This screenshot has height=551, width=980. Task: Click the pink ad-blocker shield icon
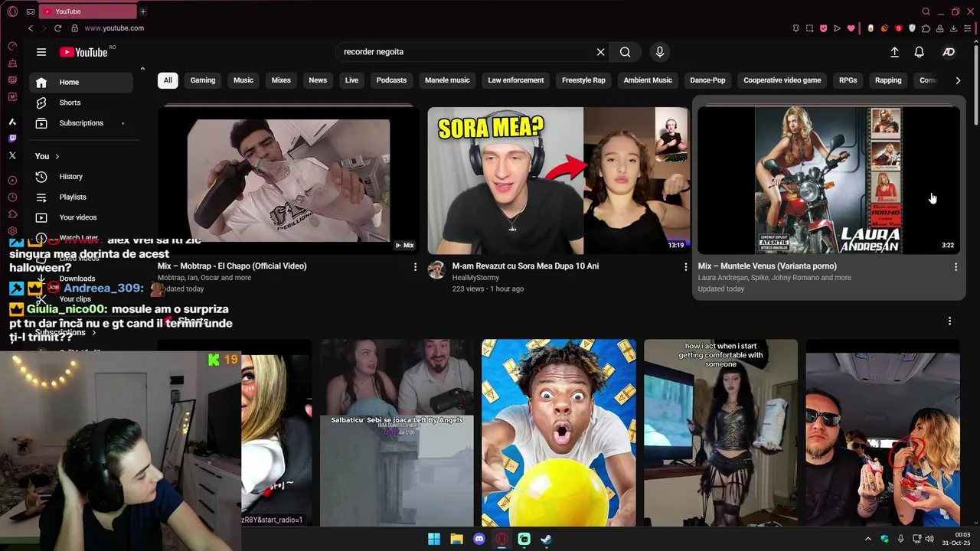823,28
